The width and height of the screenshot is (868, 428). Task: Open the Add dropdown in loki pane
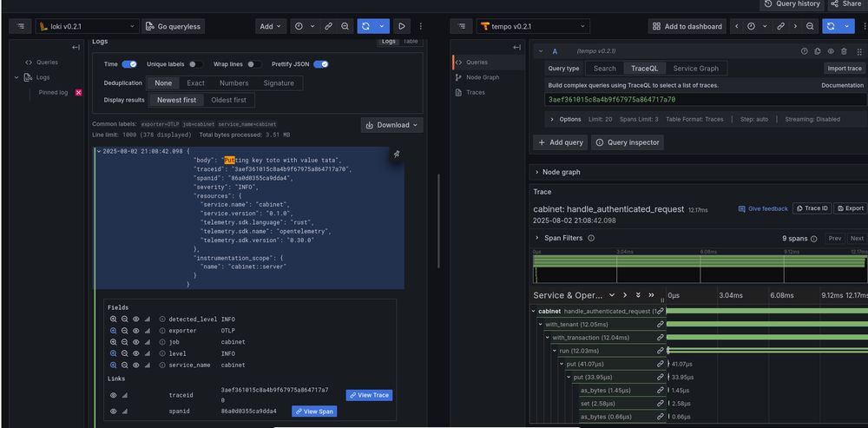tap(271, 26)
